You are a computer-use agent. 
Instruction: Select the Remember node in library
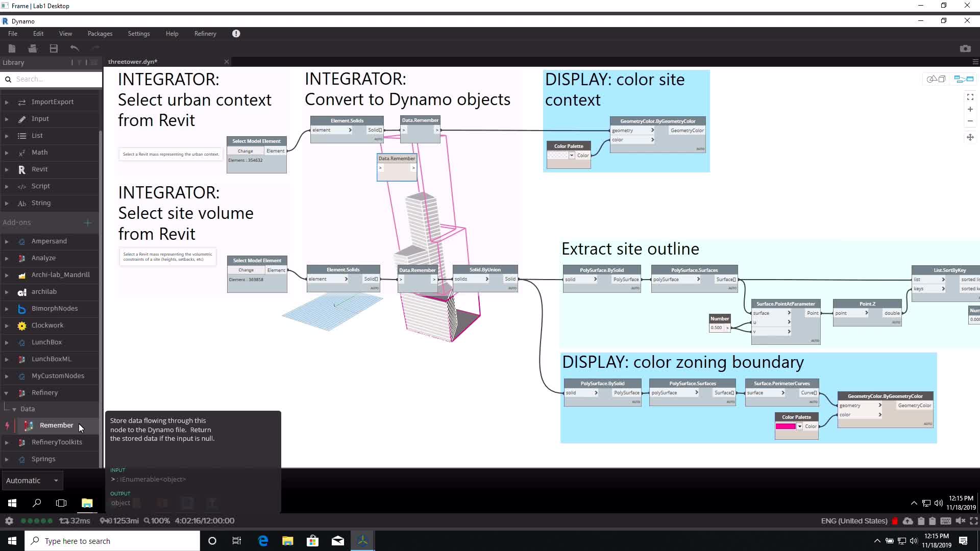pyautogui.click(x=56, y=425)
